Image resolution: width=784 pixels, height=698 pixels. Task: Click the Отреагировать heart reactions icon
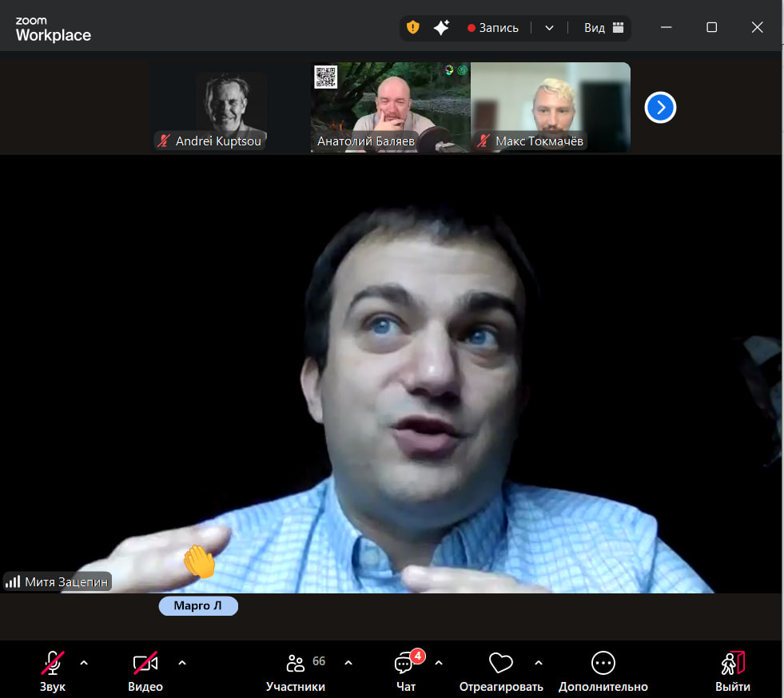[x=500, y=671]
